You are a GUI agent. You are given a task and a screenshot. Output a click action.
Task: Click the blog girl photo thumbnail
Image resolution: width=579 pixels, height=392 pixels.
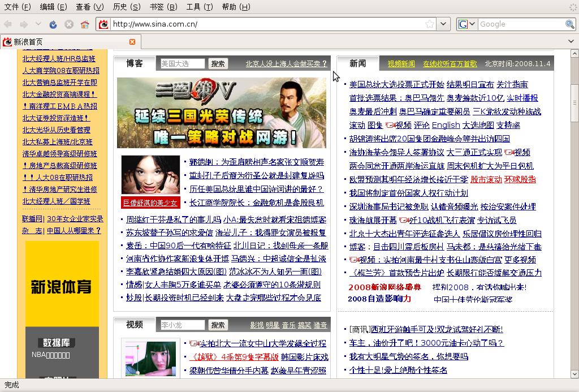click(x=150, y=174)
